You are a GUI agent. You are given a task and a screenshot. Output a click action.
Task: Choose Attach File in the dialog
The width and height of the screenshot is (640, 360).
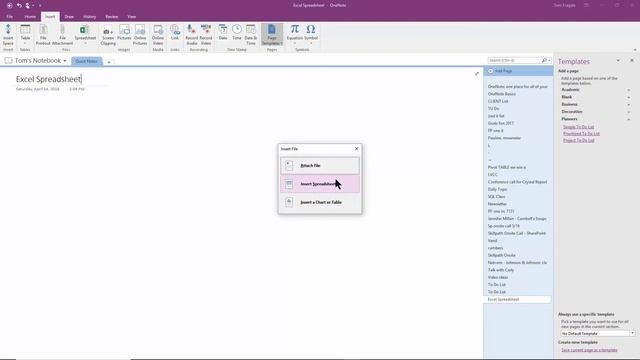pos(320,166)
